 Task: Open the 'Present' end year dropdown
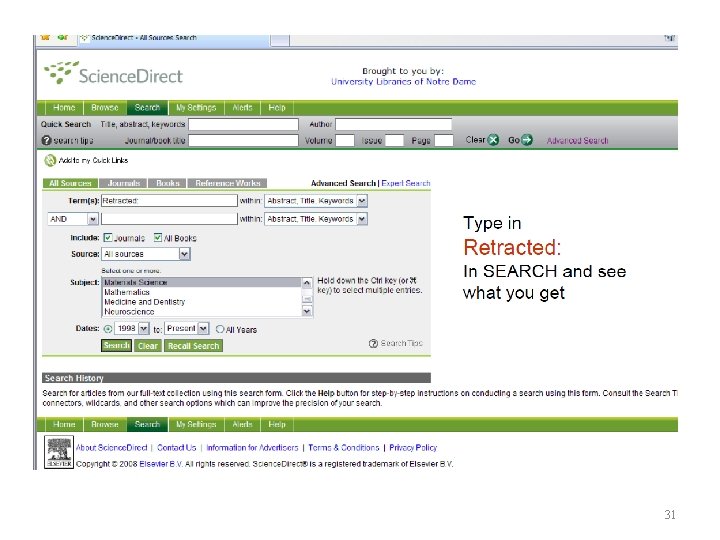click(187, 328)
